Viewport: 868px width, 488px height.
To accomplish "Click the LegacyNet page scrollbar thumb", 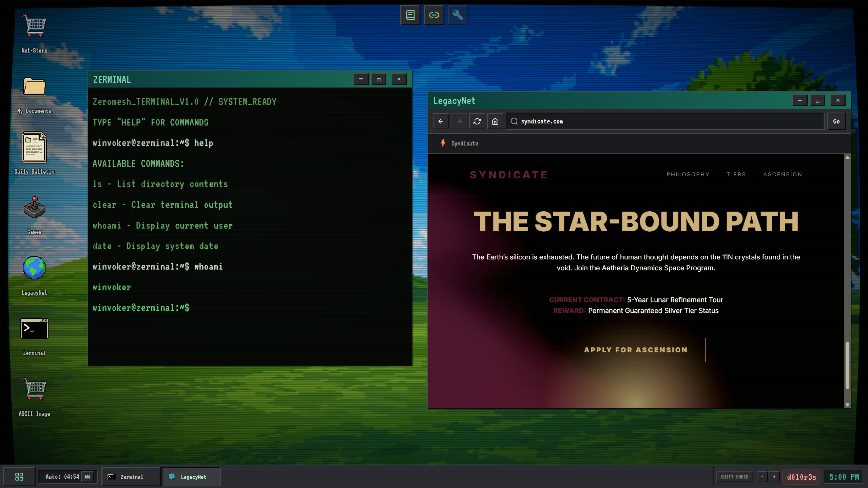I will tap(847, 365).
